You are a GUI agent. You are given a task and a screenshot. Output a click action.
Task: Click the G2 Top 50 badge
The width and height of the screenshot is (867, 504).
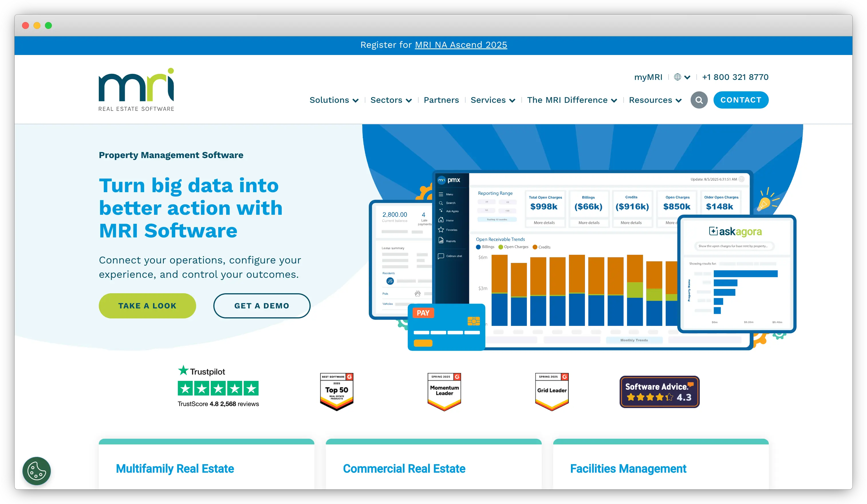click(336, 391)
